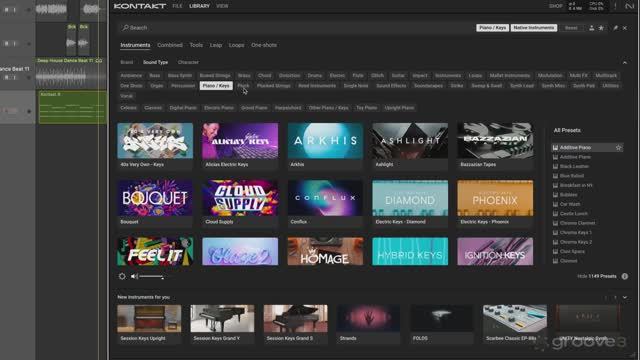
Task: Switch to the Instruments tab
Action: point(135,45)
